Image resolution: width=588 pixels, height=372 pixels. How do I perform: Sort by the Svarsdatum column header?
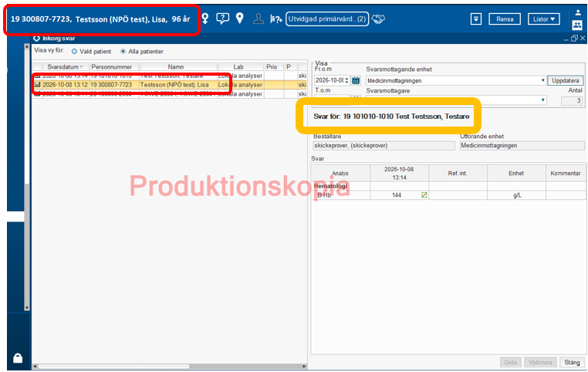pos(66,66)
